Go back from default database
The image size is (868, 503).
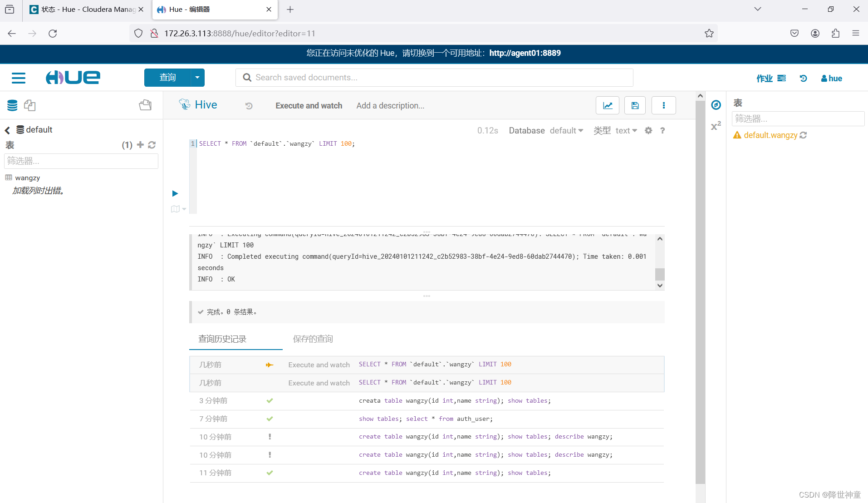(7, 130)
